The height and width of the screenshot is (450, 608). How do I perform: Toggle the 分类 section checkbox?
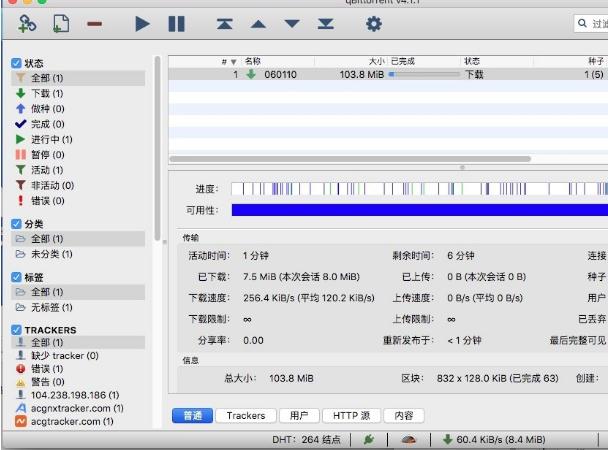pos(16,224)
